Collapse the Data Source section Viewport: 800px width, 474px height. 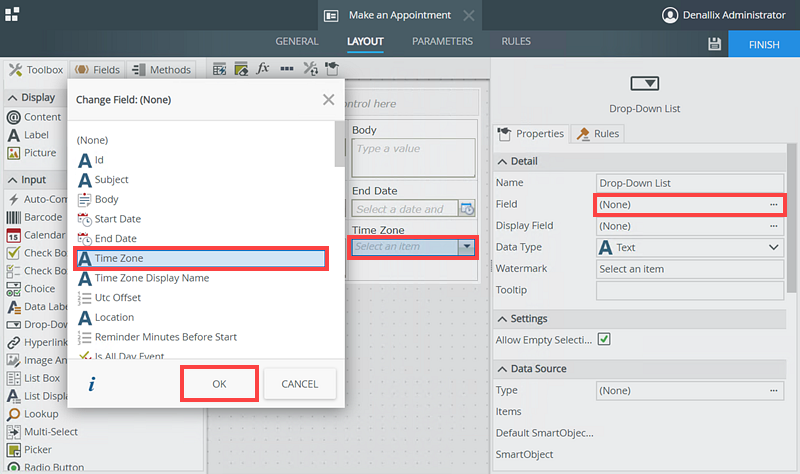pos(502,369)
